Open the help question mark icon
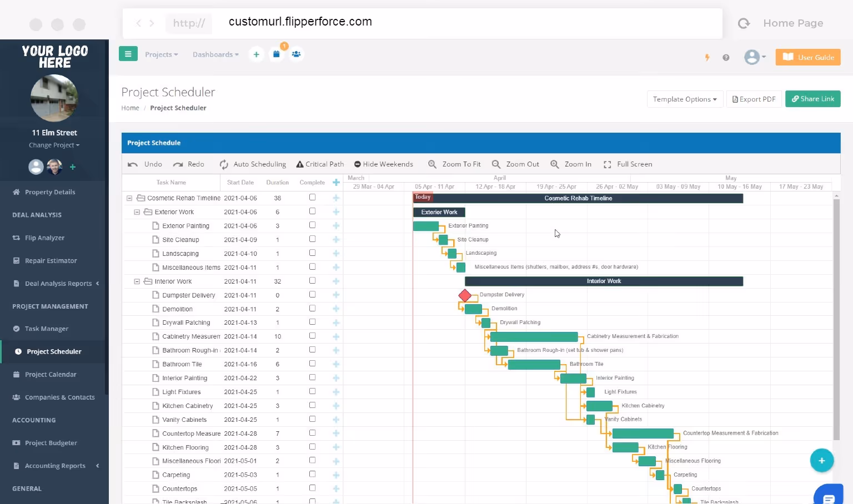This screenshot has height=504, width=853. click(726, 57)
